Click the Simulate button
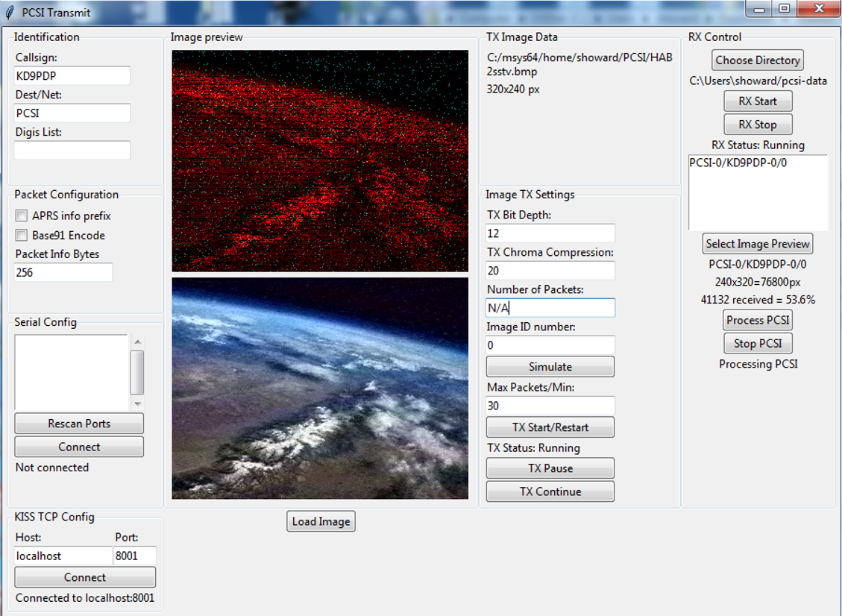 coord(550,367)
